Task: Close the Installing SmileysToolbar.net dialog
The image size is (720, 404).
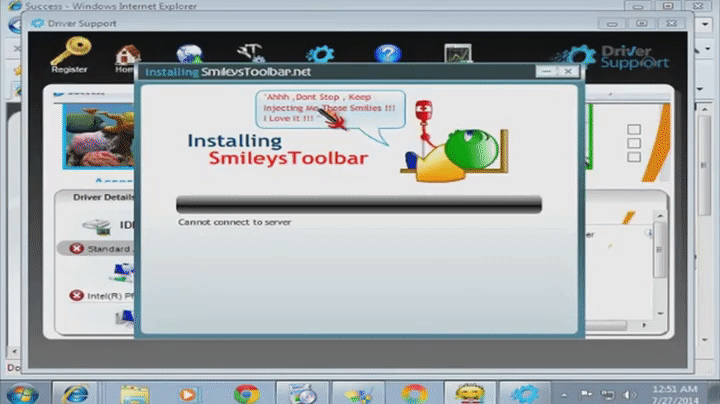Action: [568, 72]
